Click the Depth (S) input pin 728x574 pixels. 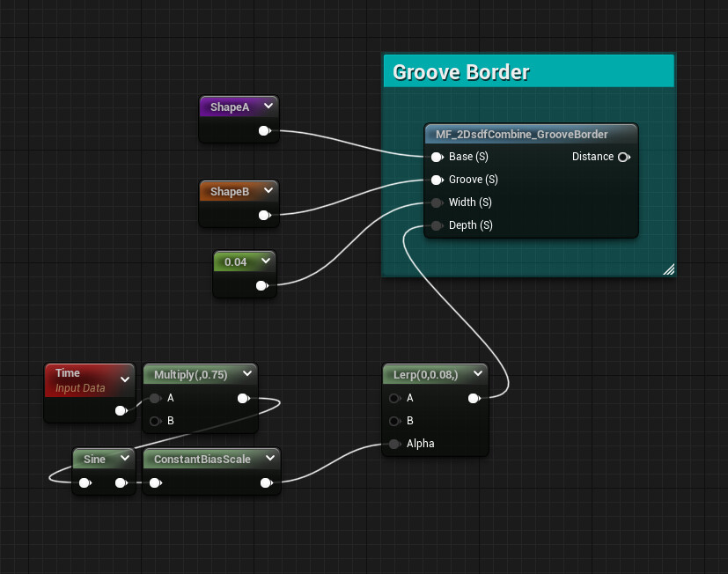438,225
